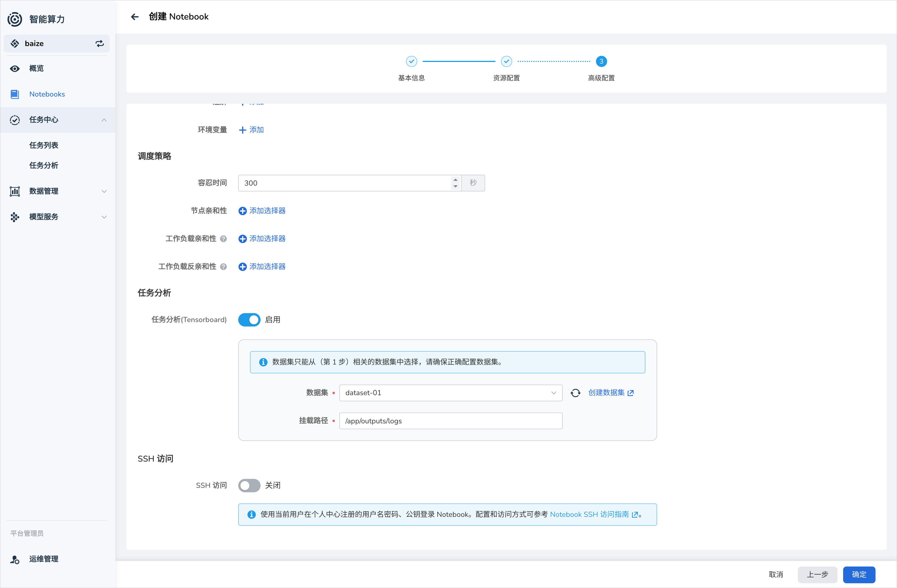897x588 pixels.
Task: Click 任务中心 sidebar label
Action: (x=44, y=120)
